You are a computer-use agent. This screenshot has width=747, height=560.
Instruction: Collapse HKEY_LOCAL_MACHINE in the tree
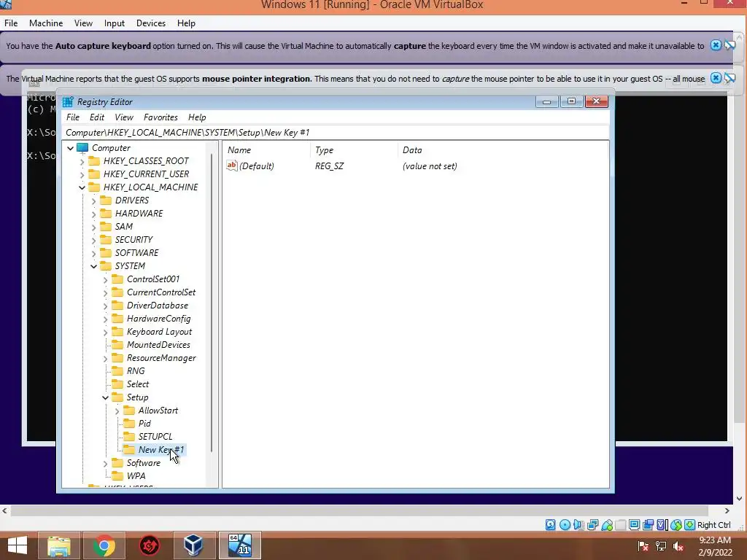point(82,187)
